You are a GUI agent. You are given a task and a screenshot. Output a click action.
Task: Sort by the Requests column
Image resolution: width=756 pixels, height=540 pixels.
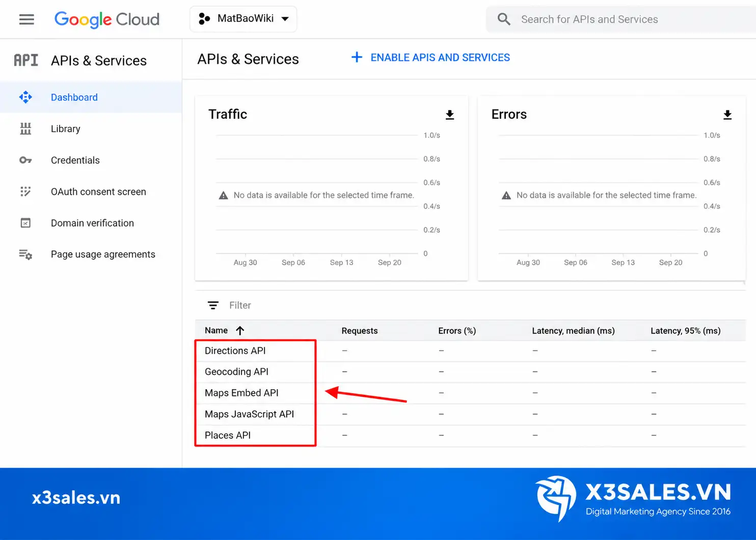coord(360,331)
